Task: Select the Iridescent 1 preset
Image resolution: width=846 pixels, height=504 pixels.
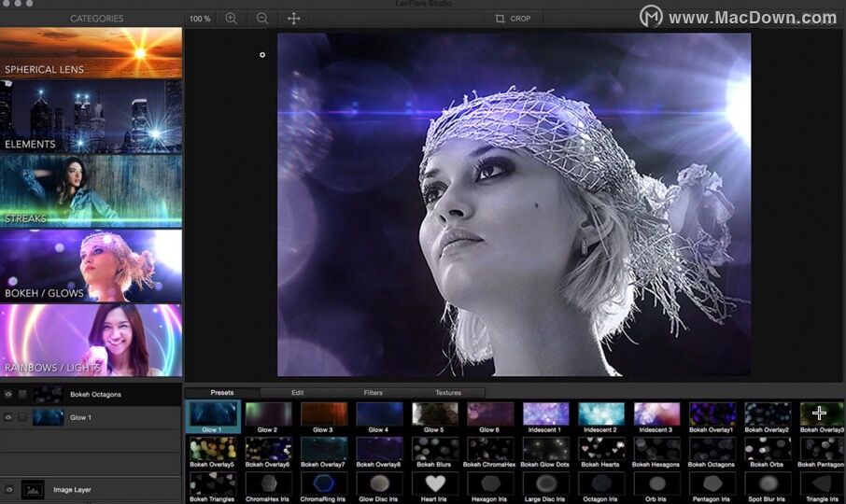Action: (545, 417)
